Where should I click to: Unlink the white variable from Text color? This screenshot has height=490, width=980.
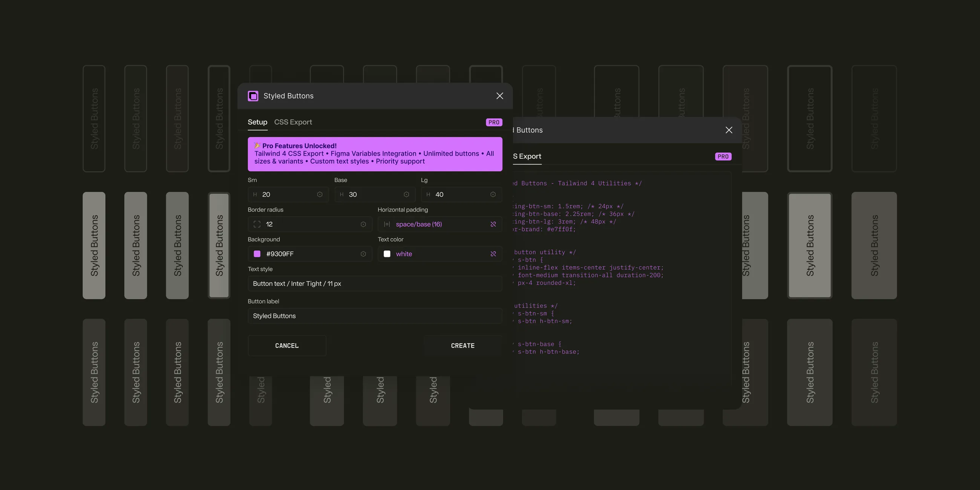click(493, 254)
